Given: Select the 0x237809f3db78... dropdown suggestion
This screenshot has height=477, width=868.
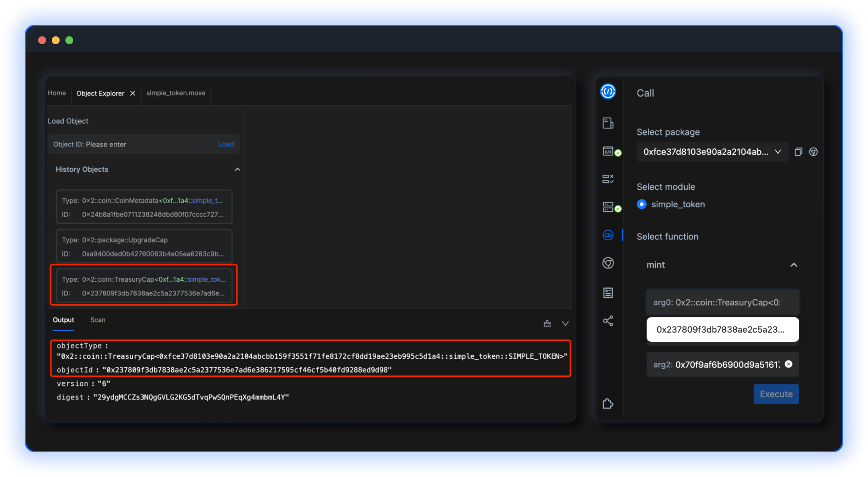Looking at the screenshot, I should point(723,329).
